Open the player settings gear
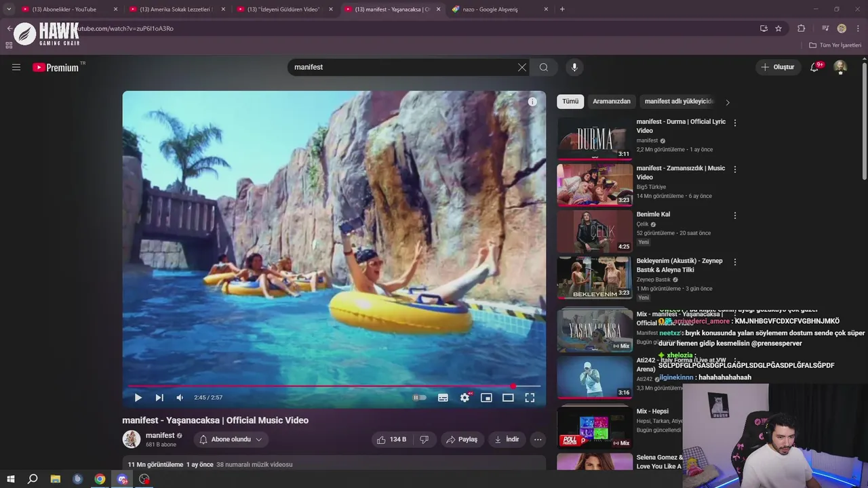 click(x=465, y=398)
